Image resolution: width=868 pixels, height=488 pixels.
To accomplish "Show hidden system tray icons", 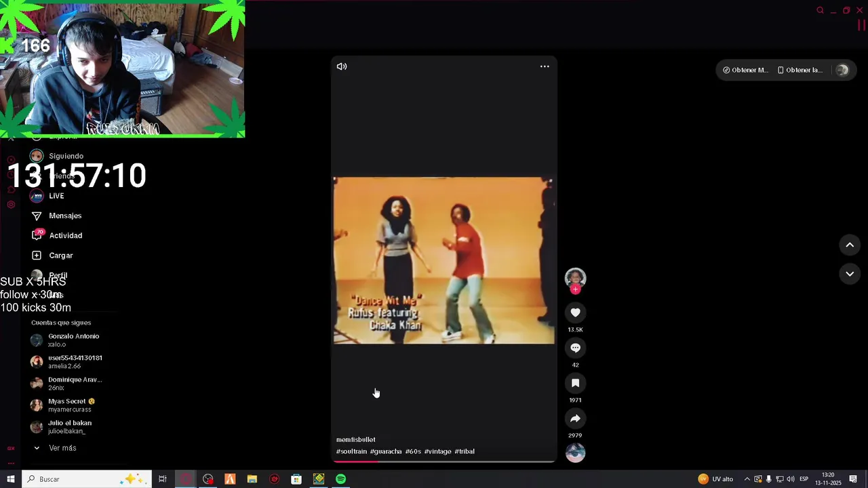I will point(747,479).
